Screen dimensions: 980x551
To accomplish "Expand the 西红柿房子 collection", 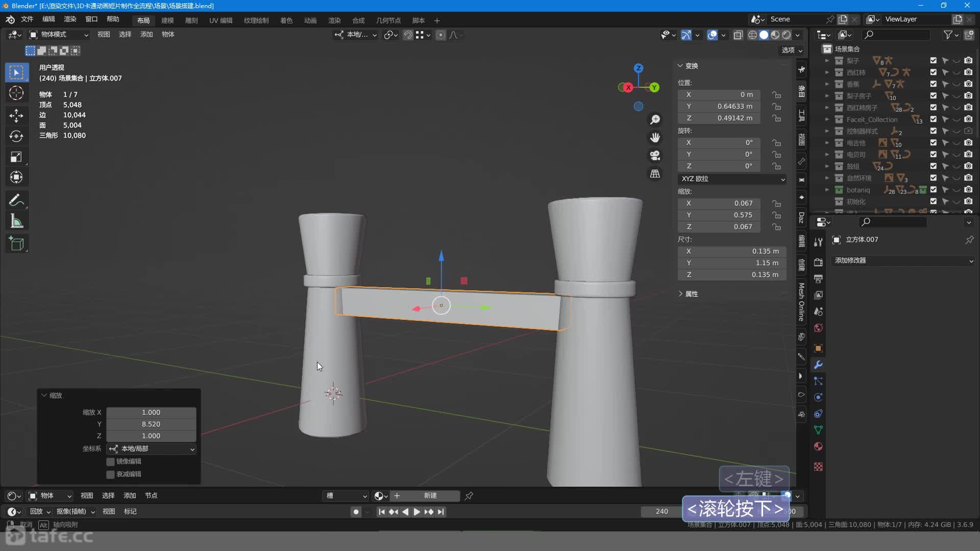I will pos(827,108).
